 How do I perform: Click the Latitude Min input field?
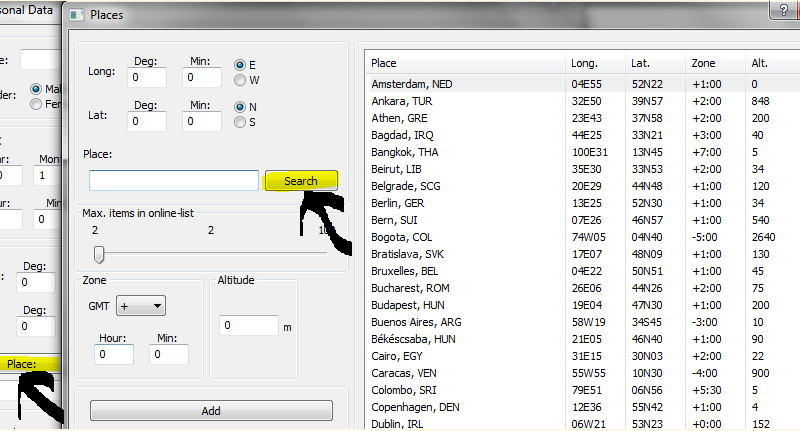click(x=203, y=120)
